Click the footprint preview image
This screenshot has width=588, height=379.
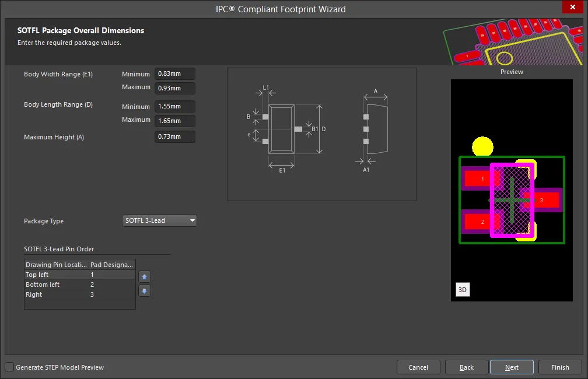click(512, 190)
